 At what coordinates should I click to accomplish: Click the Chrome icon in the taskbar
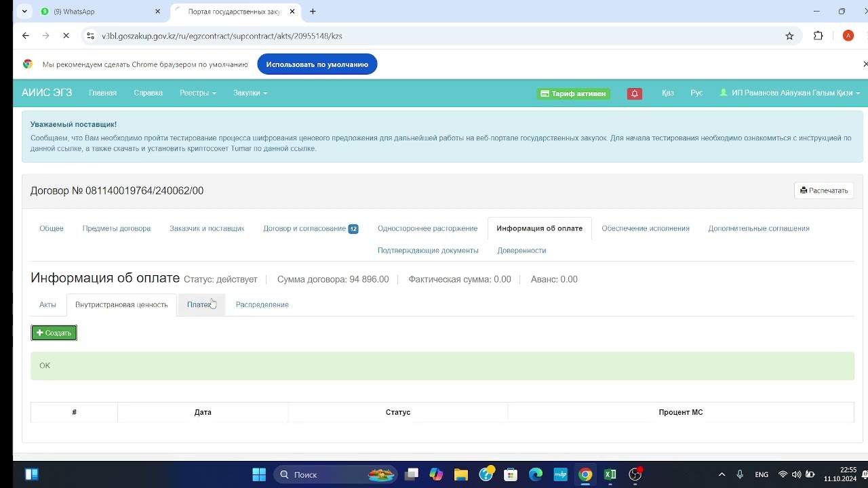585,474
